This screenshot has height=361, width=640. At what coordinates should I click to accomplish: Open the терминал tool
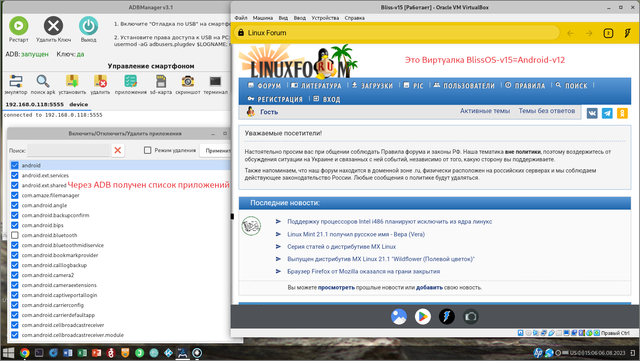click(215, 81)
